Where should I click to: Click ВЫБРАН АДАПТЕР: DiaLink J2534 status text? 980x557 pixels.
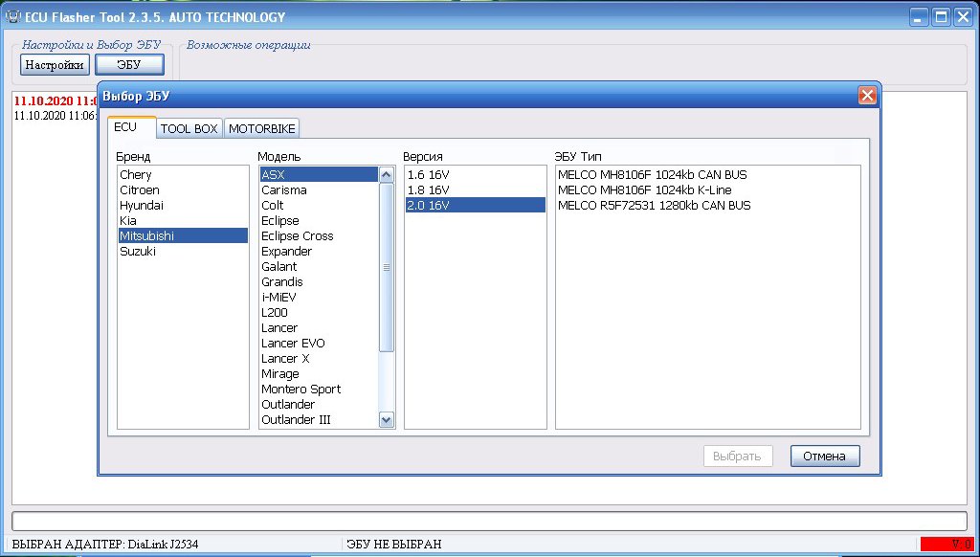click(x=105, y=545)
